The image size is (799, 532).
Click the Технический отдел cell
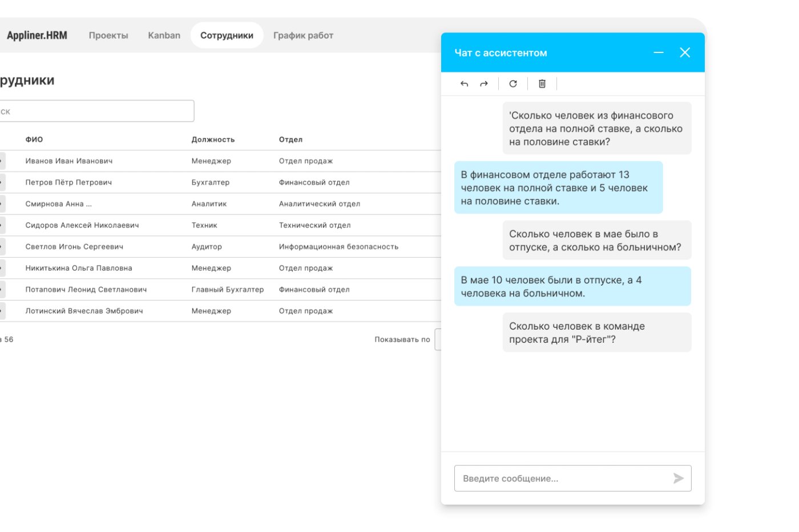315,225
